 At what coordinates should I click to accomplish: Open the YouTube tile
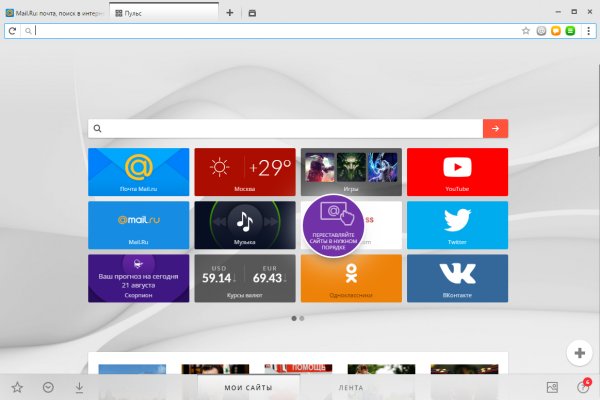click(x=457, y=171)
